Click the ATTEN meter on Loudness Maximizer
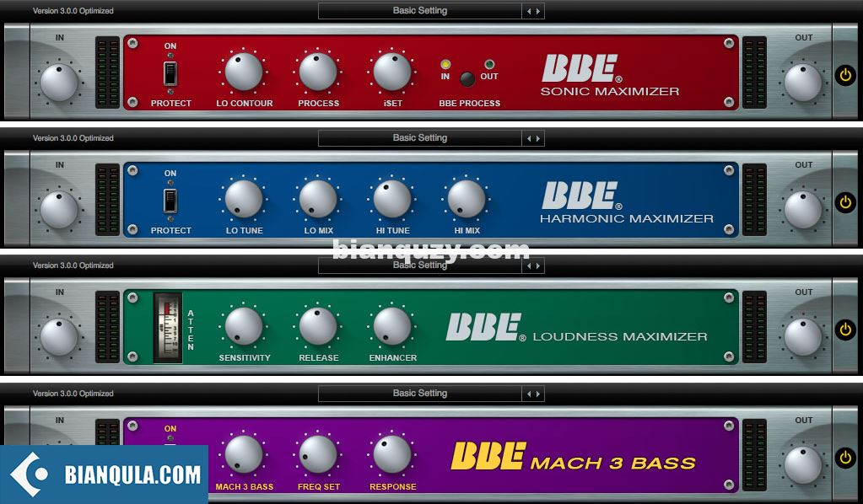This screenshot has height=504, width=863. [x=168, y=328]
